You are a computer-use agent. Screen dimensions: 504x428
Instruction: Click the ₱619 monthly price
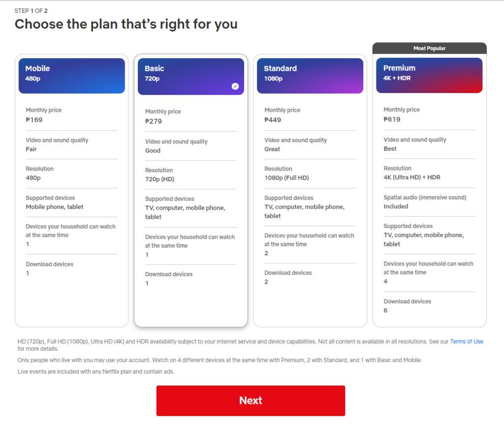click(392, 119)
